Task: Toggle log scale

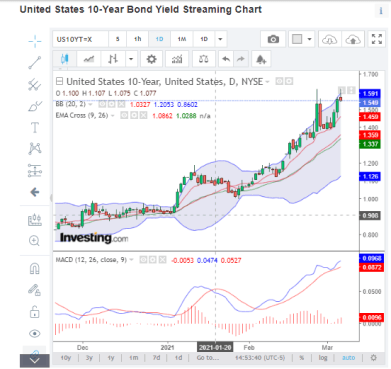Action: pos(323,358)
